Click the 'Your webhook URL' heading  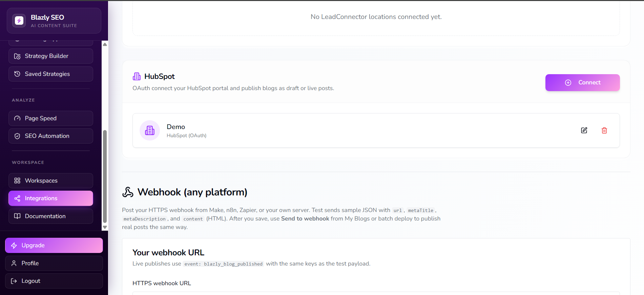click(x=168, y=253)
